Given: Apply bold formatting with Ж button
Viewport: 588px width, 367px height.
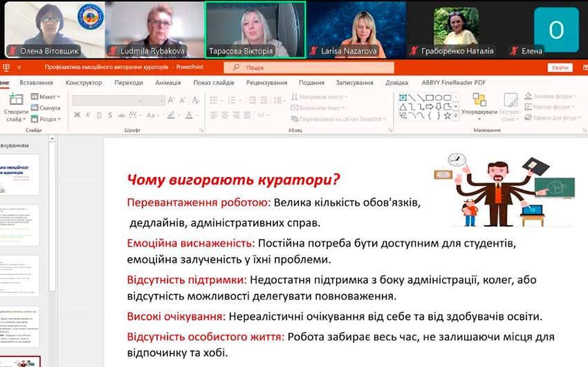Looking at the screenshot, I should click(x=76, y=115).
